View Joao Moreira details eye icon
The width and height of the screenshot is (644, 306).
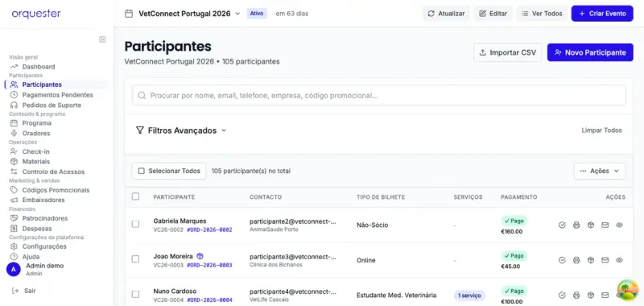(x=619, y=260)
